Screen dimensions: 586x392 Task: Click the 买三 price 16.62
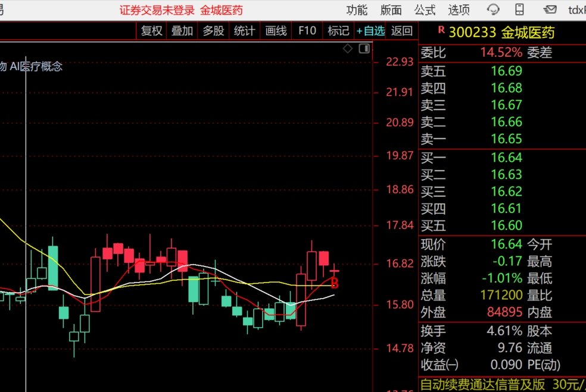(x=506, y=192)
